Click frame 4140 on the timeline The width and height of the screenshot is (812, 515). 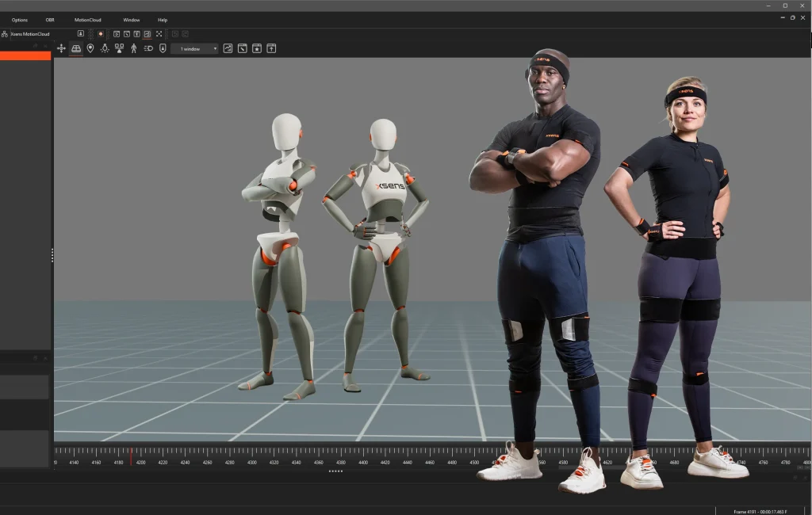click(74, 462)
